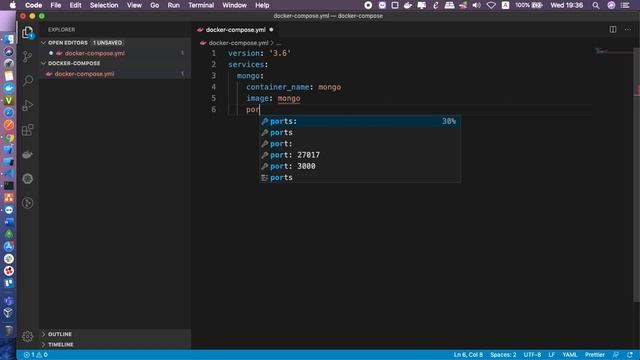Open Finder from the dock
640x360 pixels.
point(9,39)
